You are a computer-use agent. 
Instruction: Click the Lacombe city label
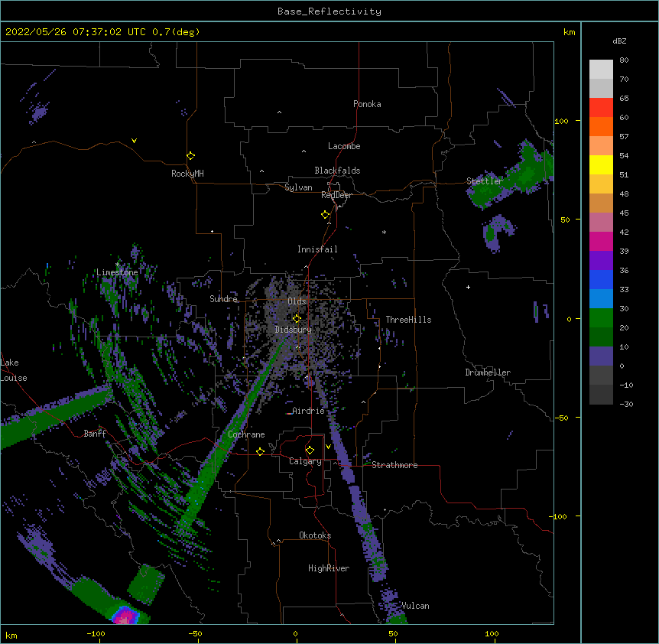tap(344, 146)
